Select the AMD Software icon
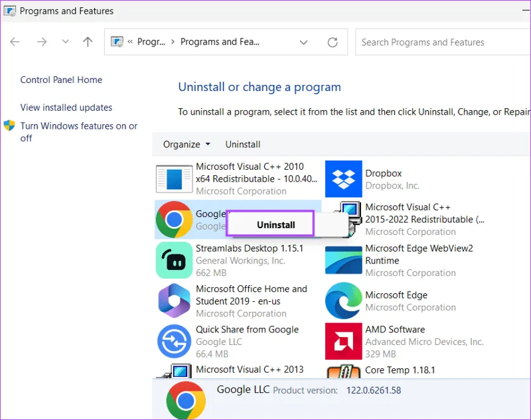 [343, 342]
